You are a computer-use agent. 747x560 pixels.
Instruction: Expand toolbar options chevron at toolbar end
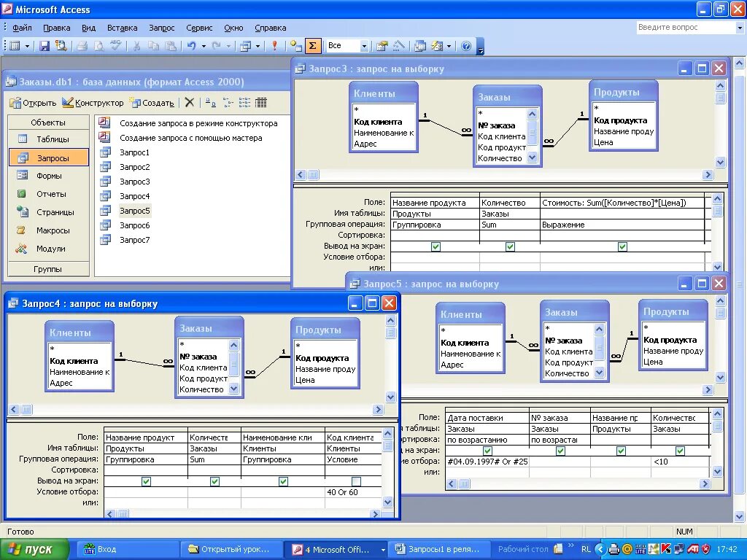pos(480,47)
